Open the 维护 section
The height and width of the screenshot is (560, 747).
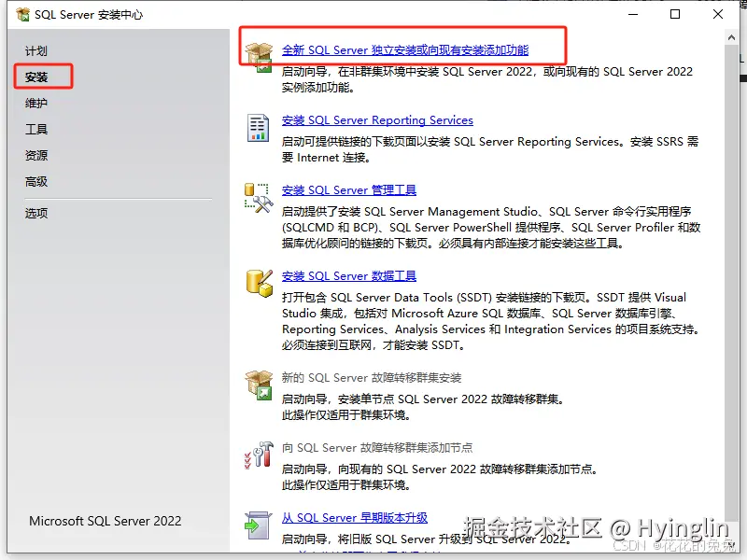(36, 103)
